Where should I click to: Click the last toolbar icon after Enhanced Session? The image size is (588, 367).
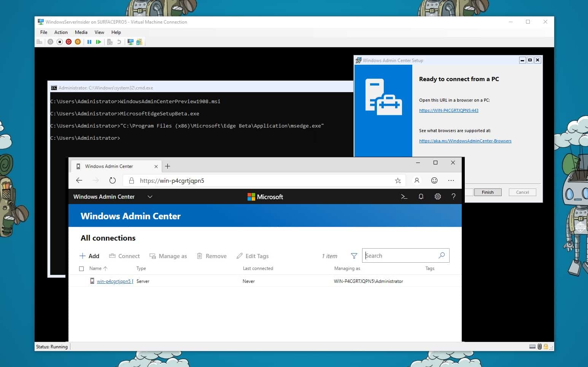coord(139,42)
